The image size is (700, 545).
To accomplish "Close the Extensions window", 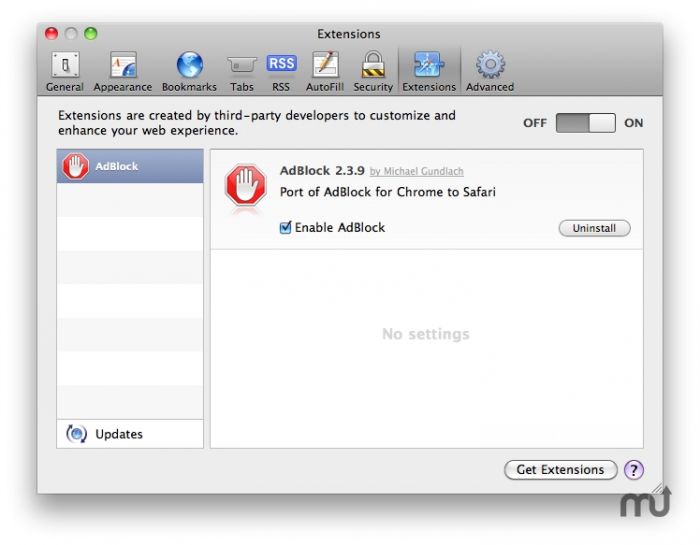I will point(51,33).
